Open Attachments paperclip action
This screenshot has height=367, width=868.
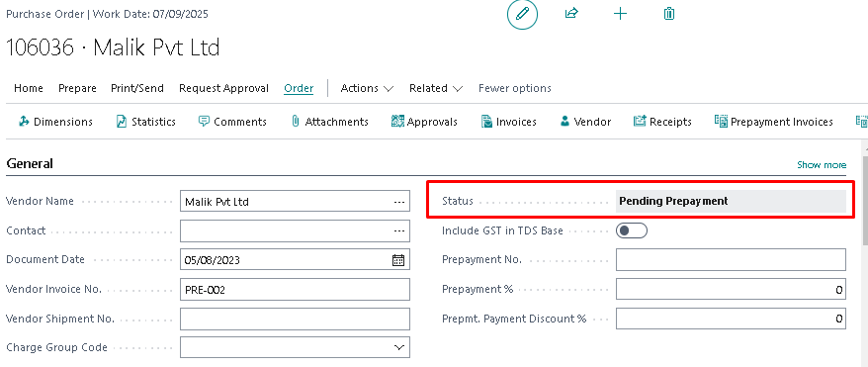[329, 122]
